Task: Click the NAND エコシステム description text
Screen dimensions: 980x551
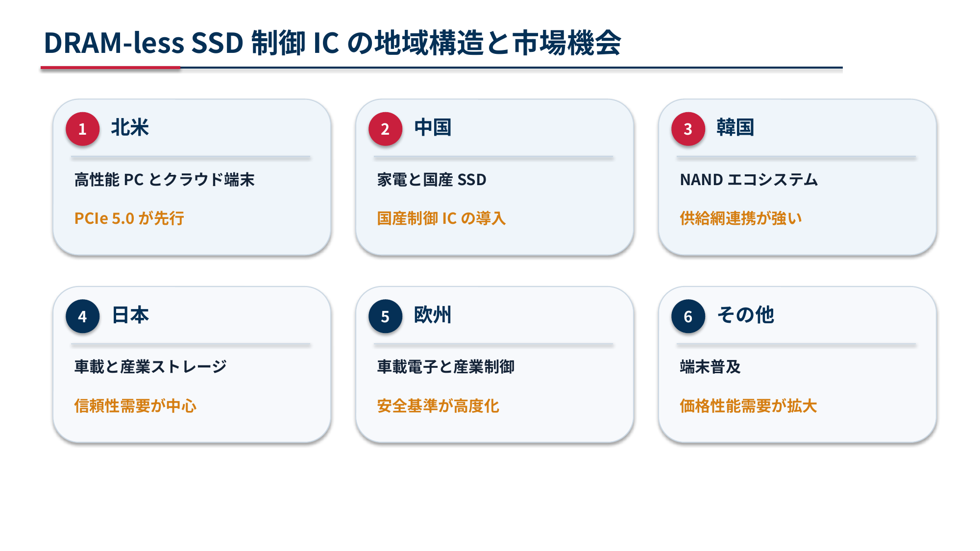Action: 749,180
